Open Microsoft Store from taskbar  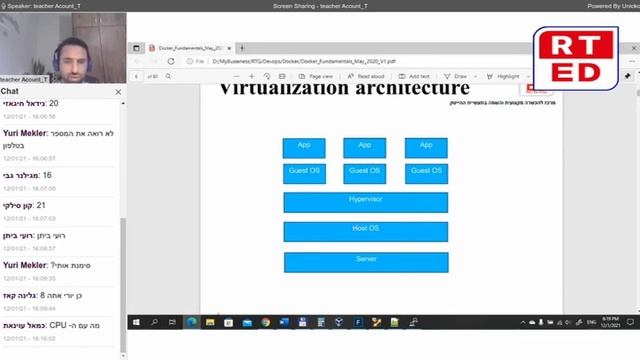pos(229,322)
